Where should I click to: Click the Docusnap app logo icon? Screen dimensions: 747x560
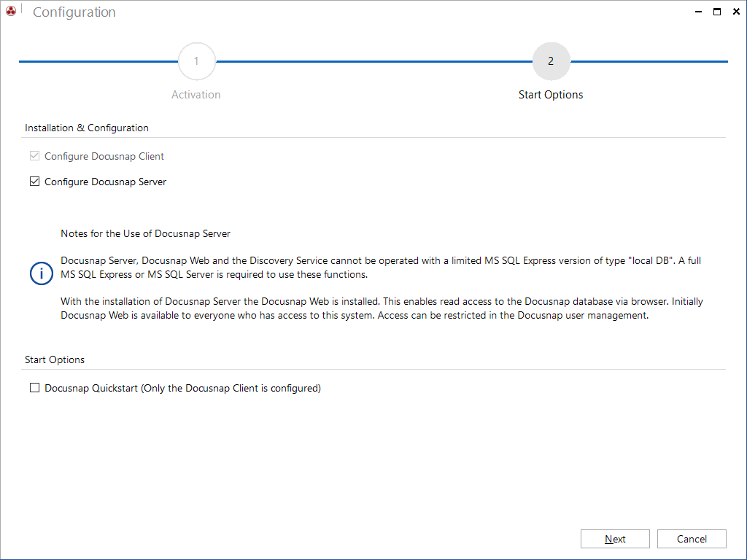tap(10, 11)
